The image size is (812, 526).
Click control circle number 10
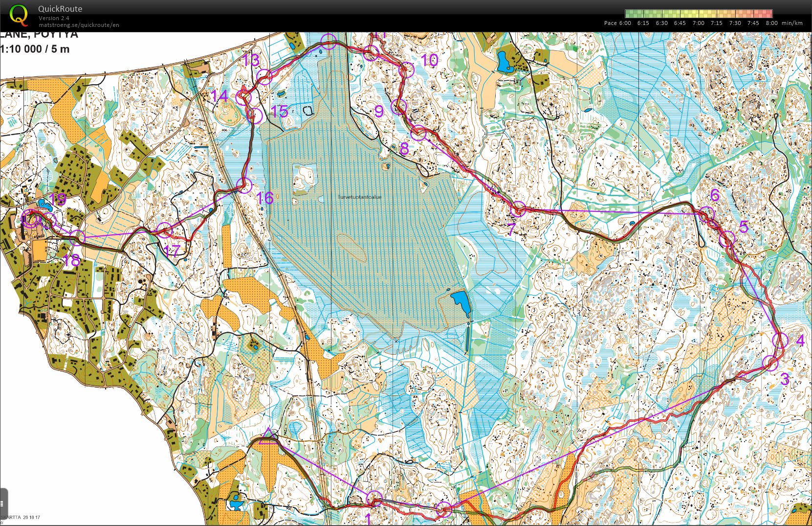pos(406,70)
